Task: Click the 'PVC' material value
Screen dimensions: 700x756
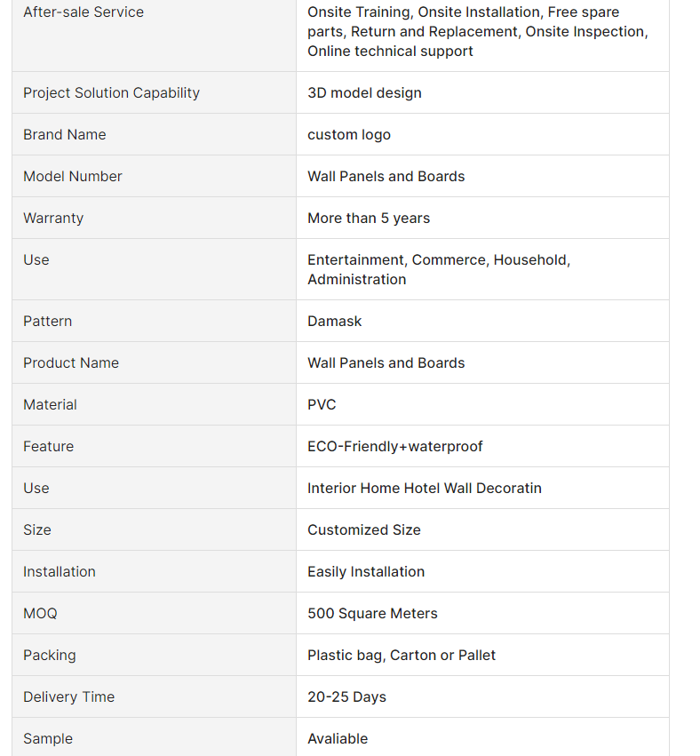Action: (322, 404)
